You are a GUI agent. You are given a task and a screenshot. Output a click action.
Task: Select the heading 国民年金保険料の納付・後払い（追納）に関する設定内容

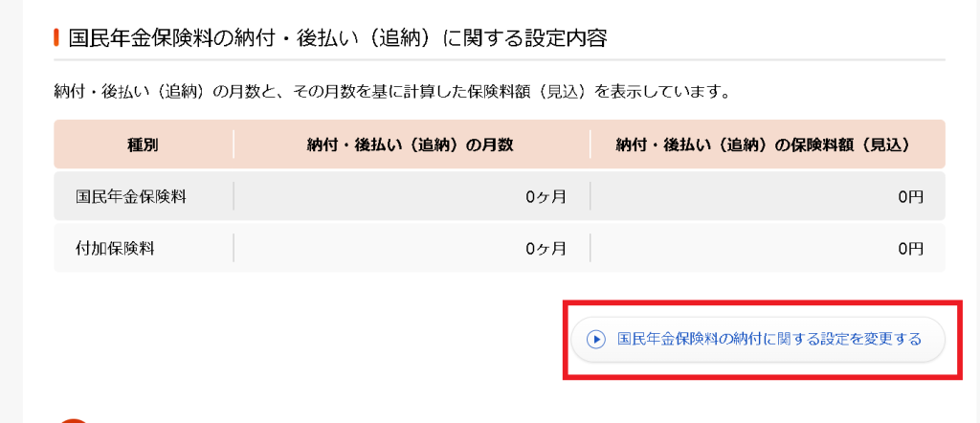tap(338, 38)
